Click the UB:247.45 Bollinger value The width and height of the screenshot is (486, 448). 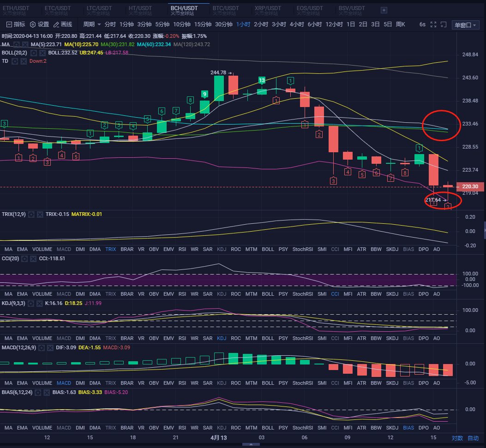click(91, 53)
